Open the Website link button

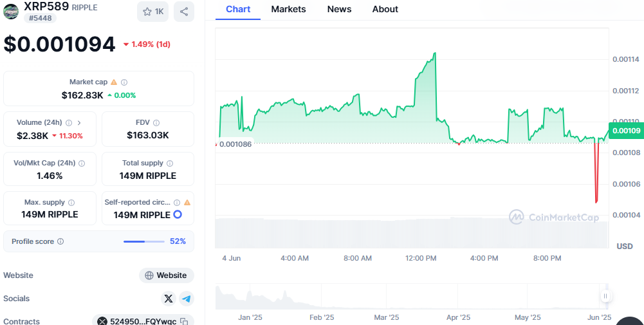coord(167,275)
